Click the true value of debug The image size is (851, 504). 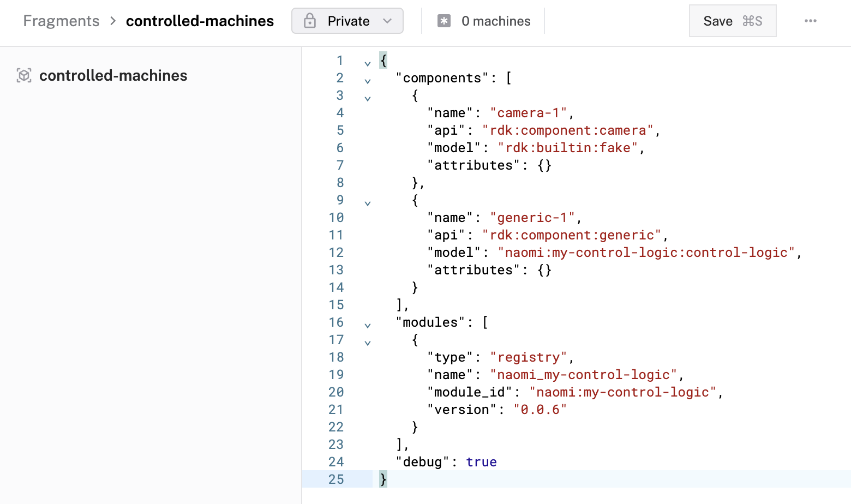point(481,462)
